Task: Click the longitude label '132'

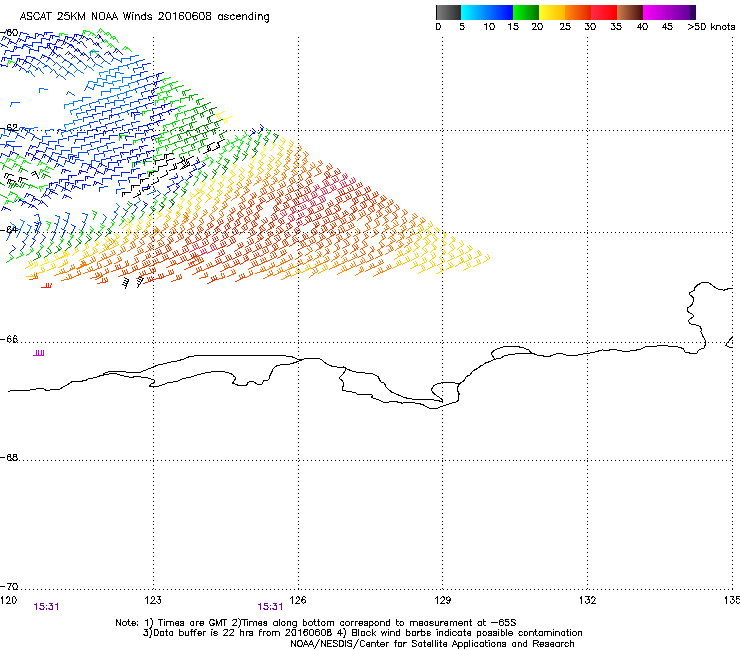Action: coord(588,600)
